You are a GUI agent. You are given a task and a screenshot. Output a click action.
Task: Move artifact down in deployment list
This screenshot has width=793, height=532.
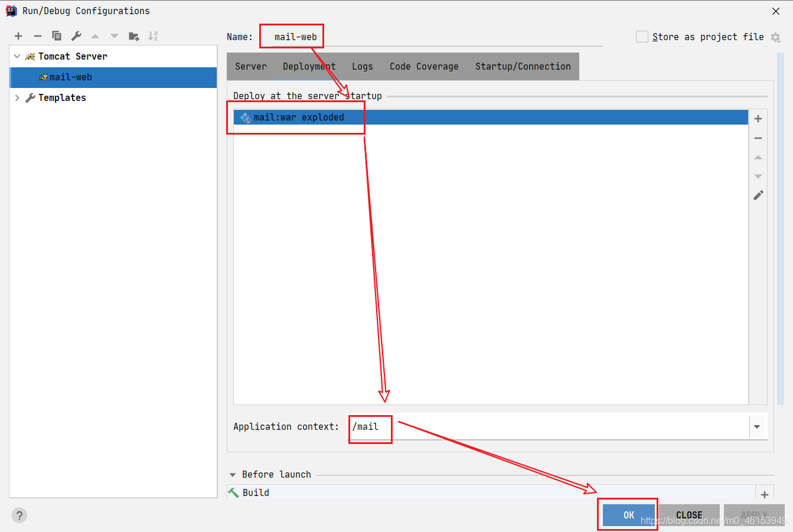click(x=758, y=177)
